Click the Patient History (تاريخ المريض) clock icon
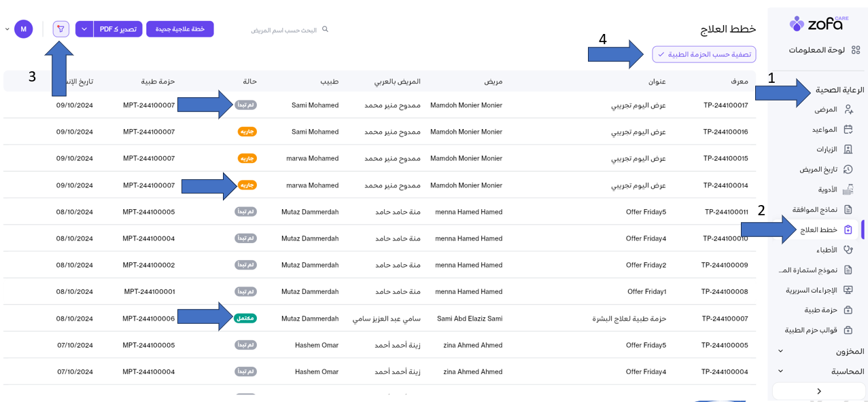Viewport: 868px width, 402px height. tap(848, 169)
